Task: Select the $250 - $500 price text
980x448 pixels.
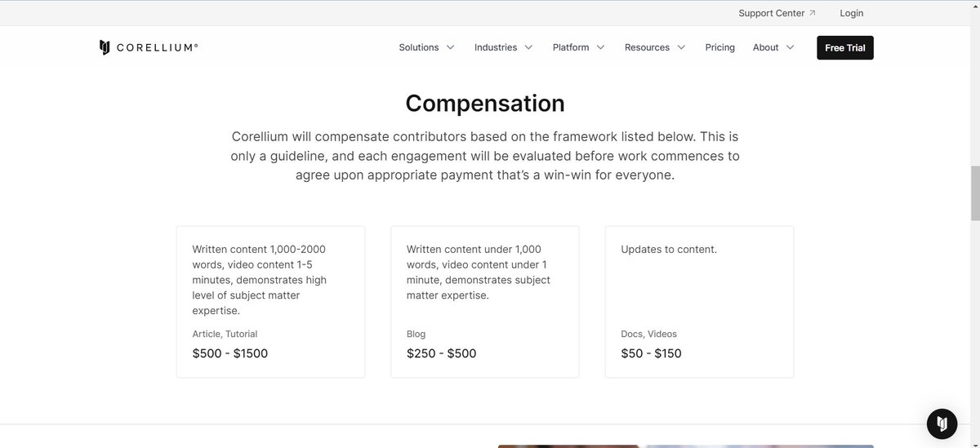Action: (442, 353)
